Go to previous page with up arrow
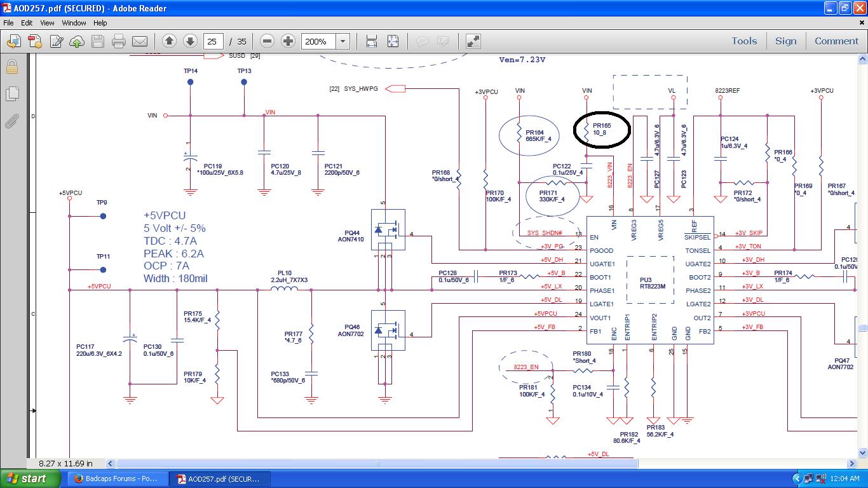The image size is (868, 488). 169,41
